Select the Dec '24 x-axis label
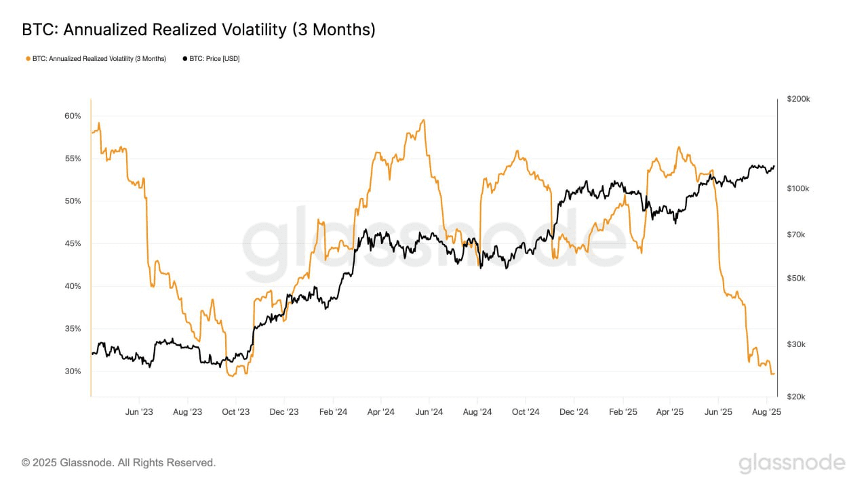This screenshot has height=488, width=868. click(574, 411)
